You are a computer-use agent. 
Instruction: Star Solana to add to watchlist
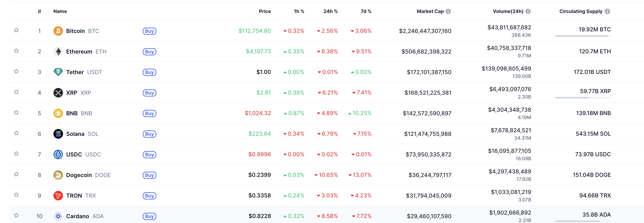click(16, 133)
